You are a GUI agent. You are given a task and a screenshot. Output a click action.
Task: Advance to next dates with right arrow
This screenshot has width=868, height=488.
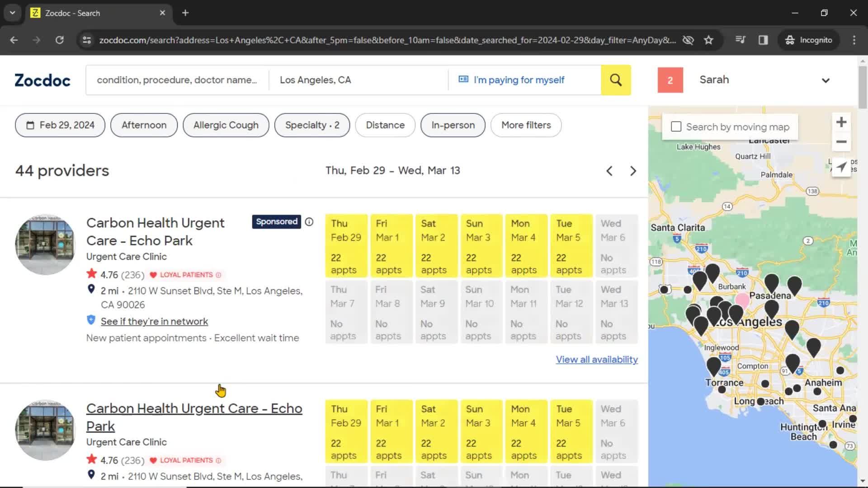pyautogui.click(x=633, y=171)
